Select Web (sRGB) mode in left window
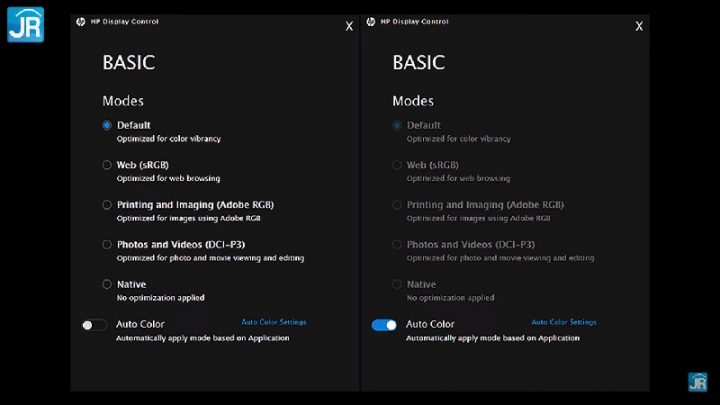 coord(107,165)
